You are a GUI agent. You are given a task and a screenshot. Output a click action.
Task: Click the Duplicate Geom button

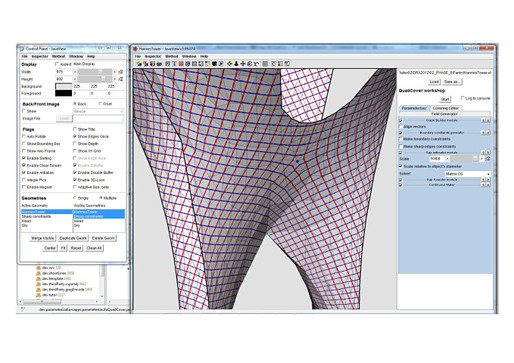coord(73,238)
